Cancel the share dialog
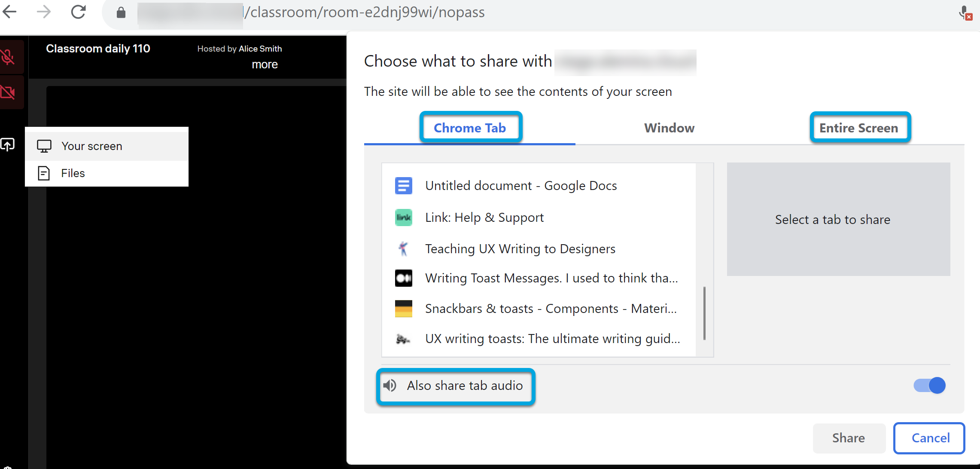 (x=930, y=438)
